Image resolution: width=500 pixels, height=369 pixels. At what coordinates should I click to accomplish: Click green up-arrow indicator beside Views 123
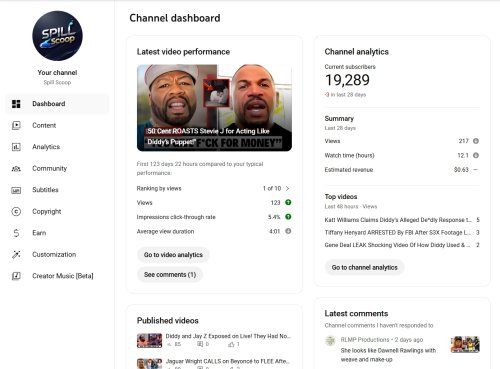288,202
